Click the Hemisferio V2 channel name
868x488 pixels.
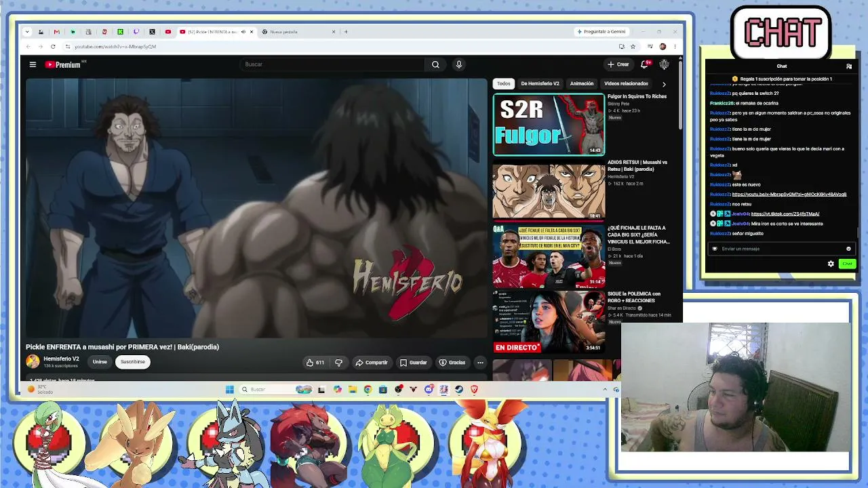(x=61, y=359)
